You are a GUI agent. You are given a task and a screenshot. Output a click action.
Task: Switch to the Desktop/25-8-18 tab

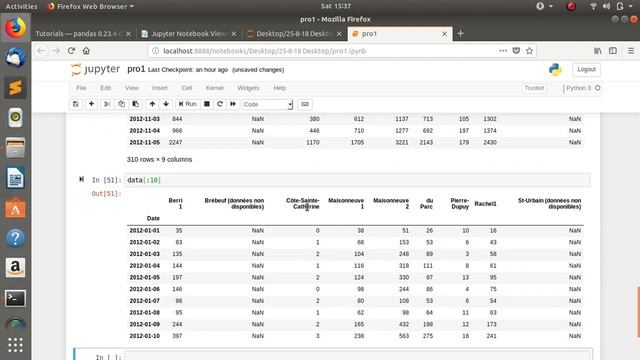click(294, 34)
